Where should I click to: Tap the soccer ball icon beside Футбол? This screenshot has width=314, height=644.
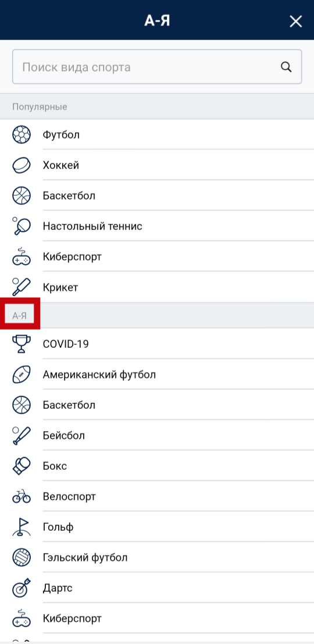coord(22,135)
